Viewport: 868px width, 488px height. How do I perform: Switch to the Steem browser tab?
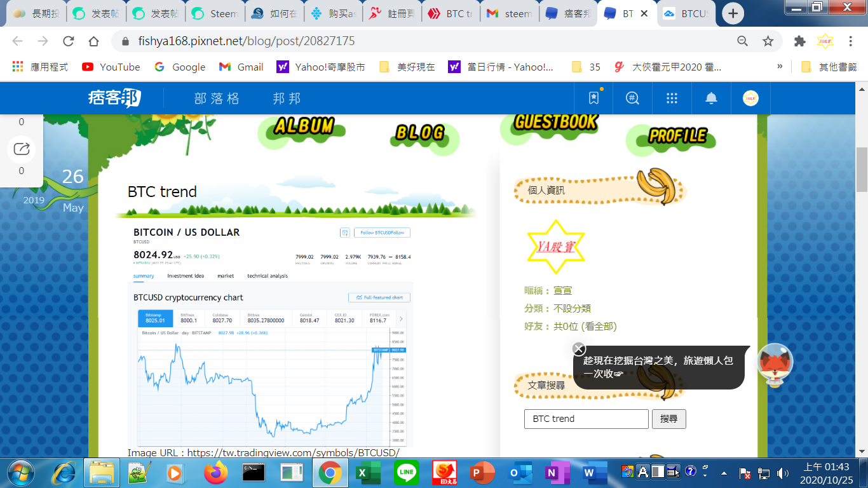point(214,13)
